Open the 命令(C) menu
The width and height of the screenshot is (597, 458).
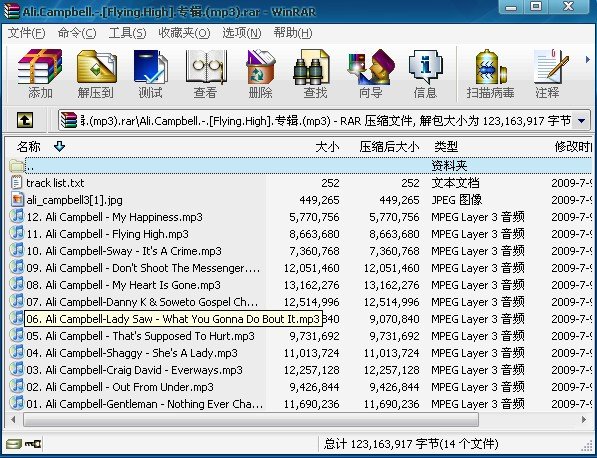click(77, 33)
